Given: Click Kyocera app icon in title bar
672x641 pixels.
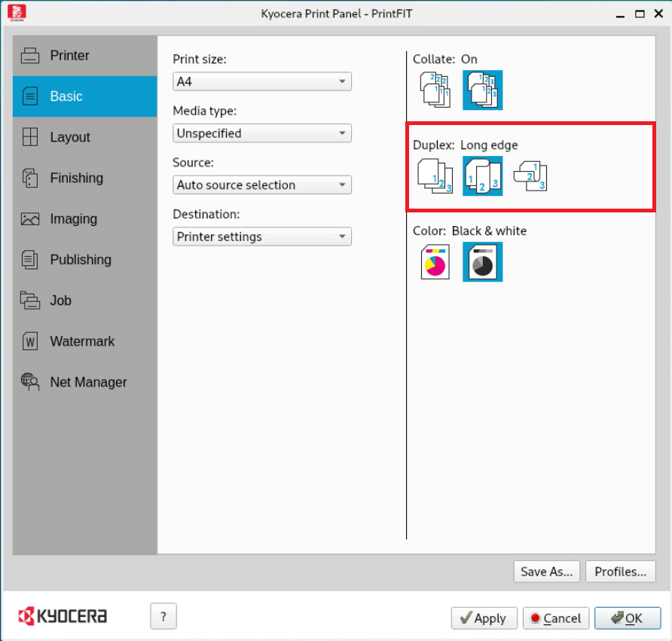Looking at the screenshot, I should (x=17, y=13).
